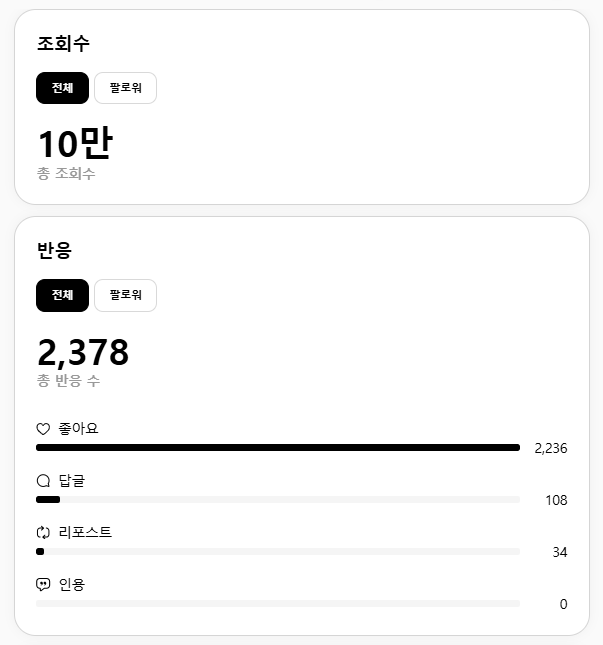Select 전체 toggle in 조회수 card
603x645 pixels.
62,88
